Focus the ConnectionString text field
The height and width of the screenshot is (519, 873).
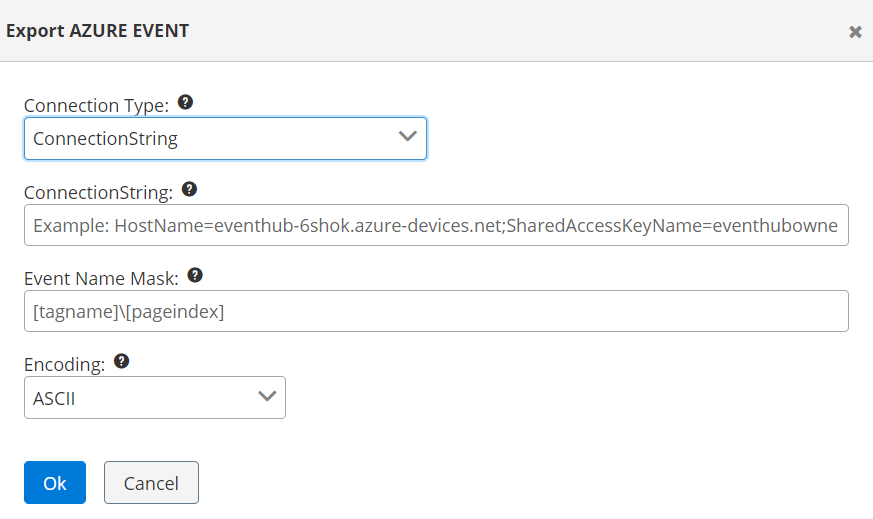pyautogui.click(x=436, y=226)
